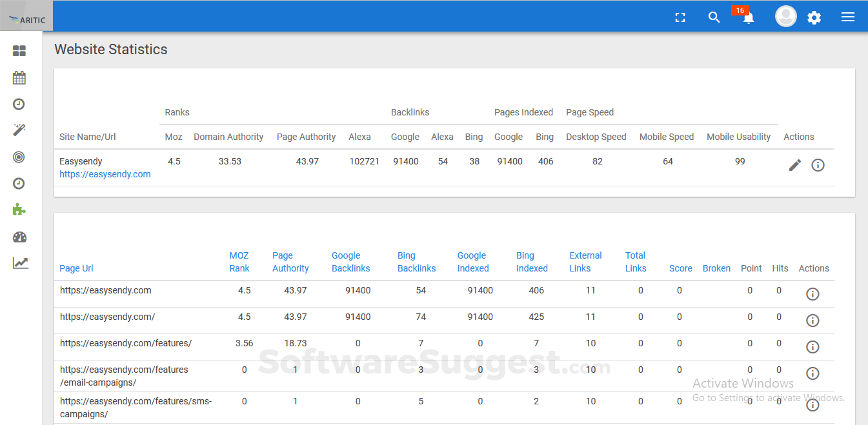The width and height of the screenshot is (868, 425).
Task: Open the user profile avatar menu
Action: [x=785, y=17]
